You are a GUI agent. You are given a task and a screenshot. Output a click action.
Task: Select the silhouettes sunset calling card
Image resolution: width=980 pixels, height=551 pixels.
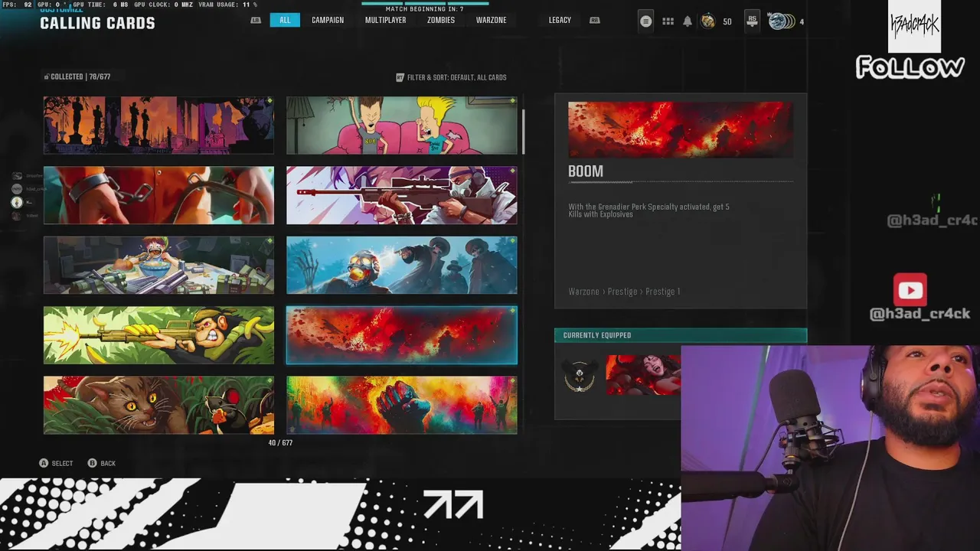(158, 126)
